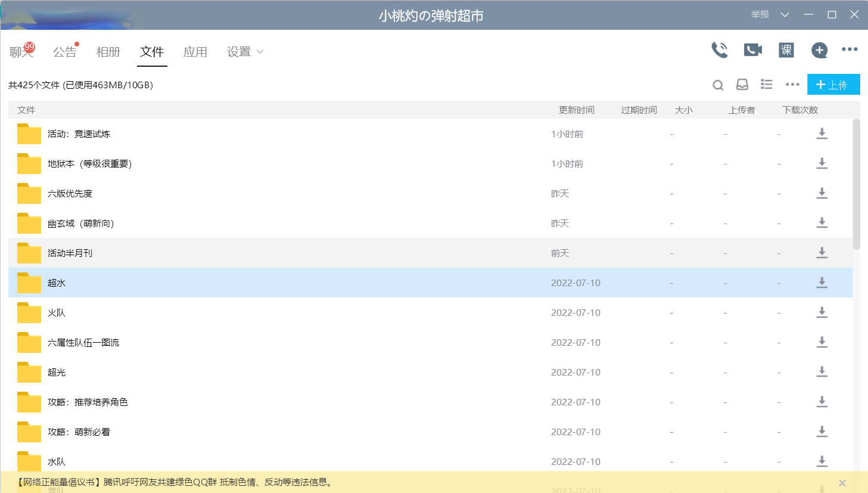Switch to the 应用 tab
Viewport: 868px width, 493px height.
point(195,52)
